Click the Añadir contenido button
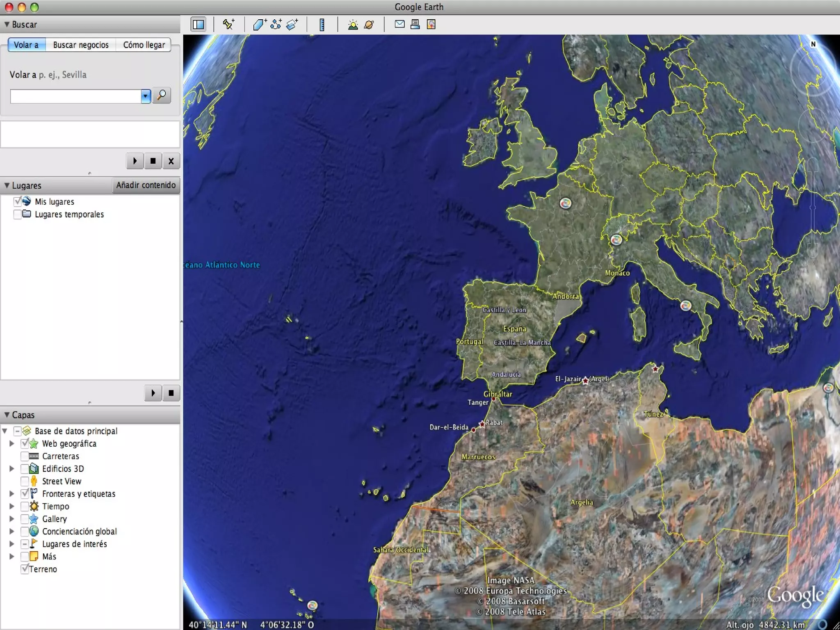840x630 pixels. pos(146,185)
